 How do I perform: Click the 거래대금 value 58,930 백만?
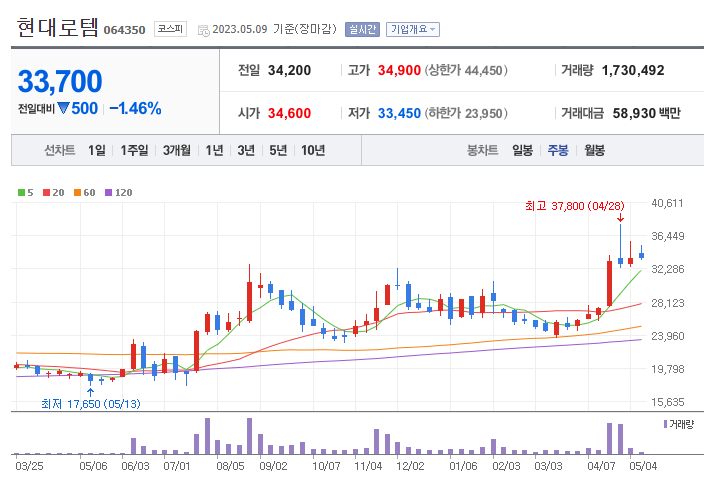(647, 113)
